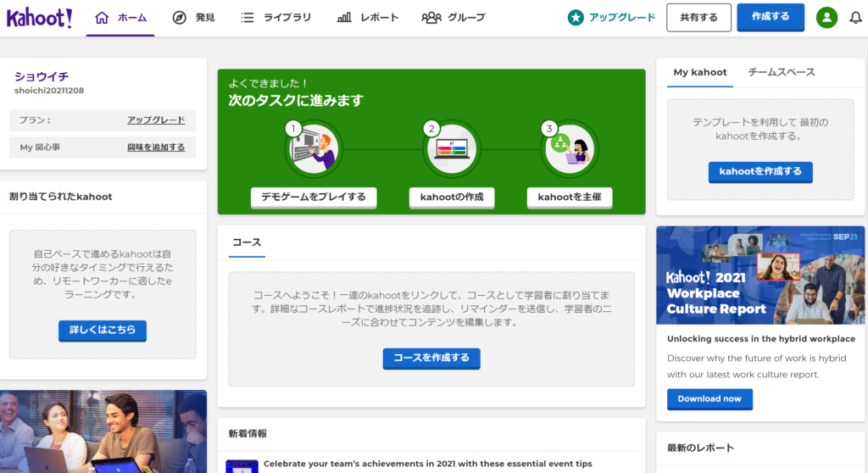Click the 興味を追加する link
868x473 pixels.
coord(156,147)
